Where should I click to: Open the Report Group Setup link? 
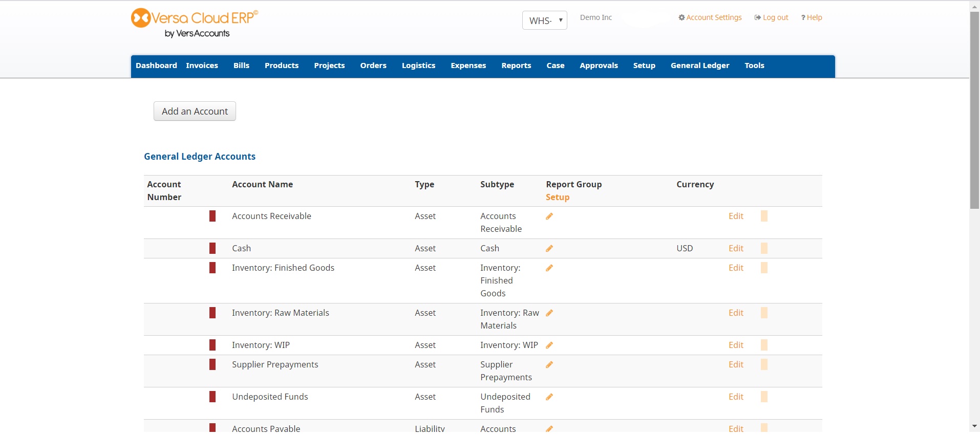pos(557,197)
